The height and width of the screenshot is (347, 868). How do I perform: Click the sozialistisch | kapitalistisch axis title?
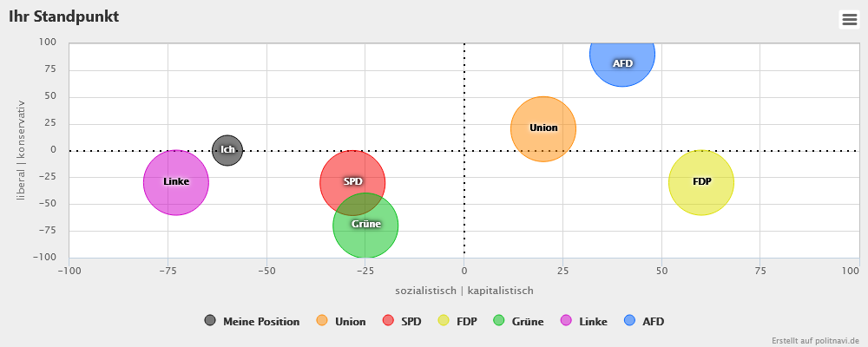point(464,290)
